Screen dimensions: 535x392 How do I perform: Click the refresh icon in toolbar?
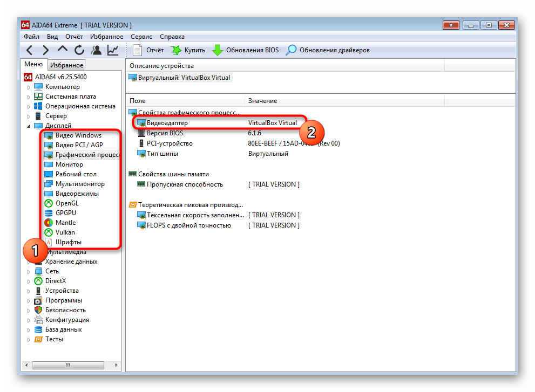point(79,50)
